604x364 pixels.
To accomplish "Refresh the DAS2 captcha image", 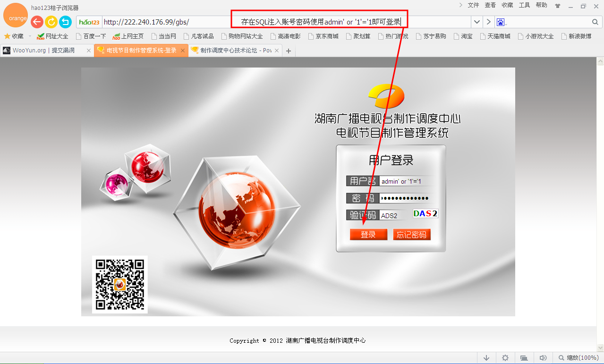I will pyautogui.click(x=425, y=213).
